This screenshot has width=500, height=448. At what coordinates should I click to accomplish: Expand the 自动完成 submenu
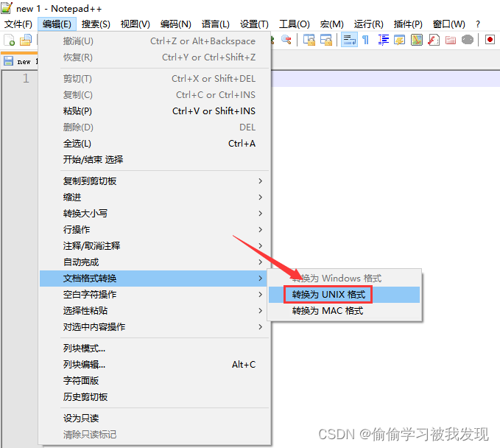point(155,262)
